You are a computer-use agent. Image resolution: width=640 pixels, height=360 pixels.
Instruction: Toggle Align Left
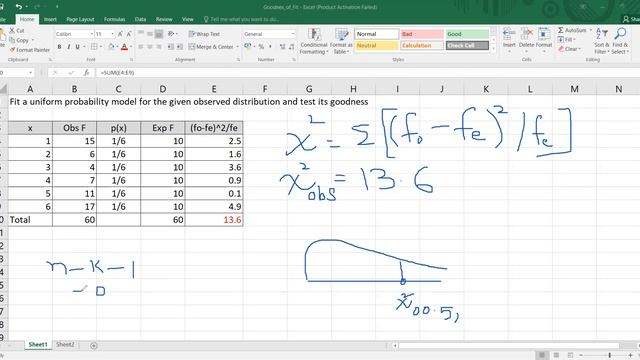(141, 47)
